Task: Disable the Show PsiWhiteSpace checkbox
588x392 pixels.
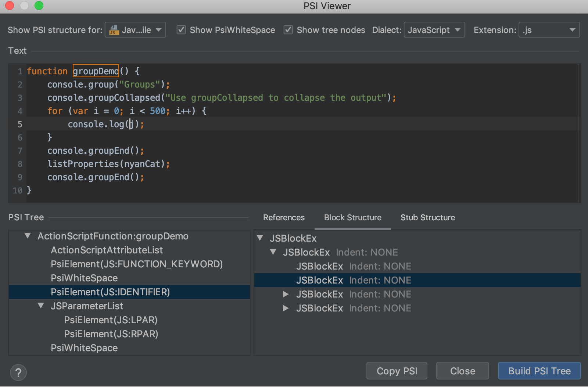Action: pyautogui.click(x=181, y=30)
